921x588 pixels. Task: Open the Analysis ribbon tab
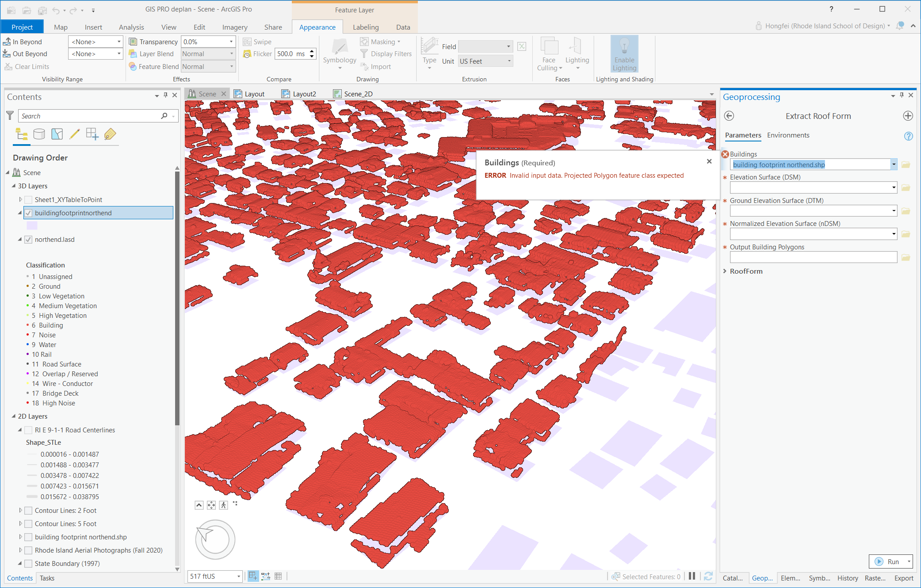point(131,27)
